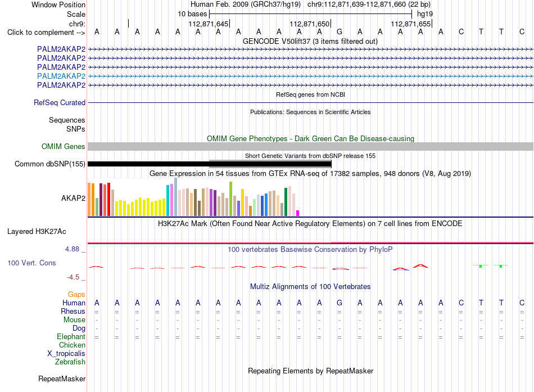Click the chr9:112,871,639-112,871,660 position text
This screenshot has width=534, height=392.
369,4
